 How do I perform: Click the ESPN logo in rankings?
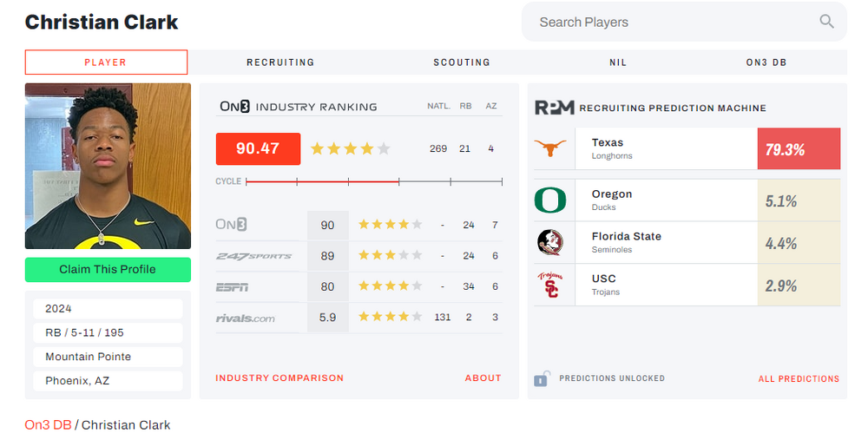click(232, 286)
